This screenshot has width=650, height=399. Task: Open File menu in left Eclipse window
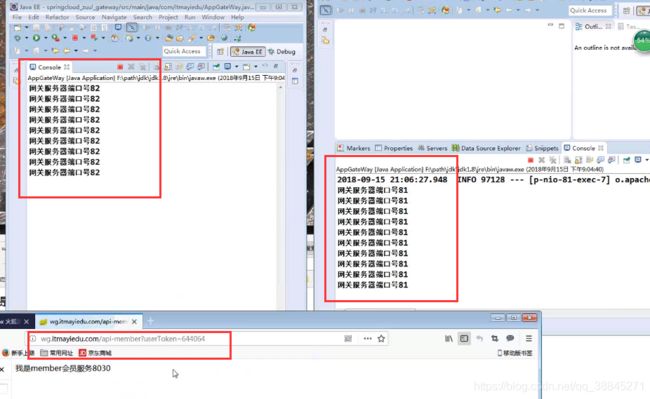coord(17,17)
